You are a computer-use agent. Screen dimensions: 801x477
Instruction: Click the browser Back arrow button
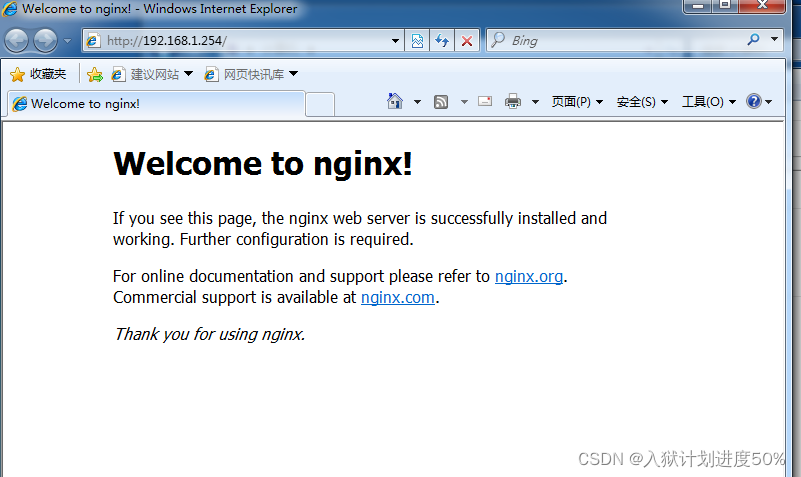coord(16,40)
